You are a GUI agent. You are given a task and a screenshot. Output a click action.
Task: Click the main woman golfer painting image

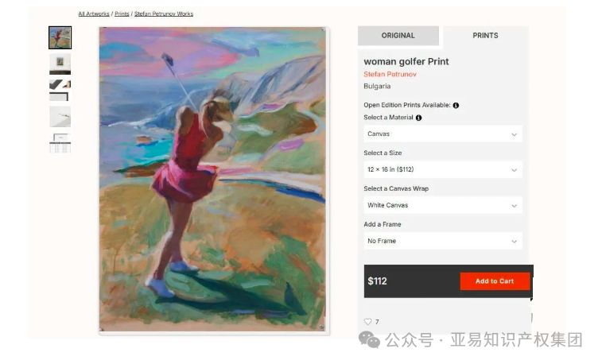(x=212, y=180)
